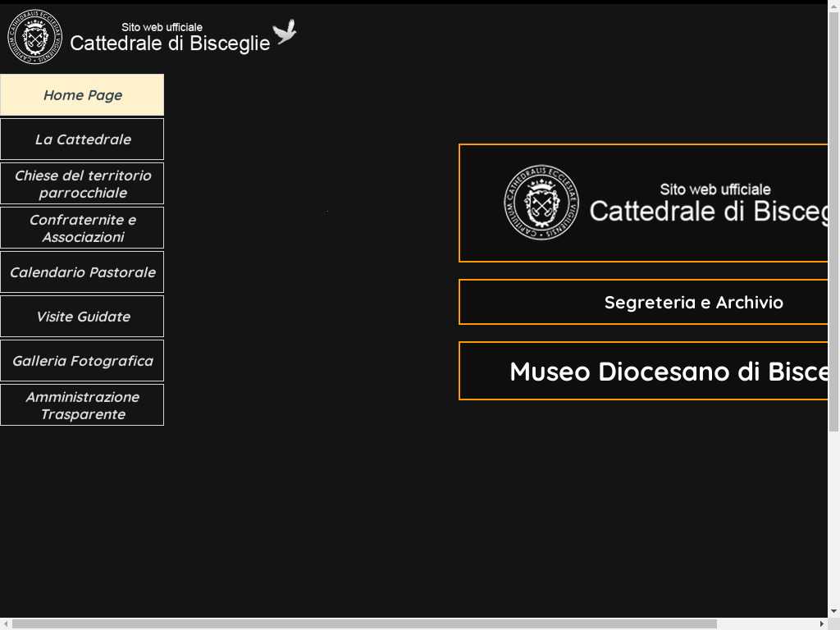The image size is (840, 630).
Task: Click the header title Cattedrale di Bisceglie
Action: [170, 43]
